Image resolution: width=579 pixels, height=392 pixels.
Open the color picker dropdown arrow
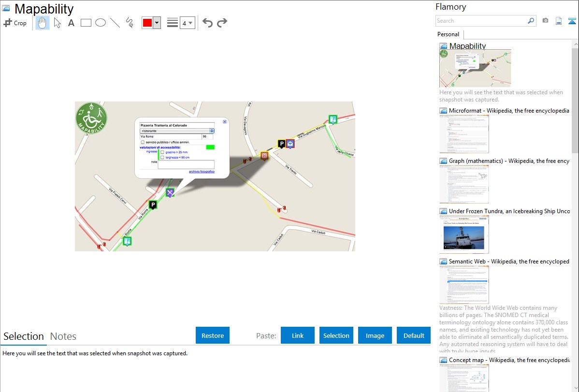[157, 23]
